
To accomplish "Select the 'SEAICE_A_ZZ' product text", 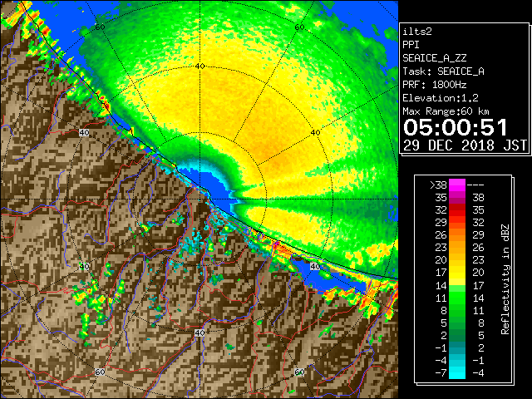I will click(x=434, y=58).
